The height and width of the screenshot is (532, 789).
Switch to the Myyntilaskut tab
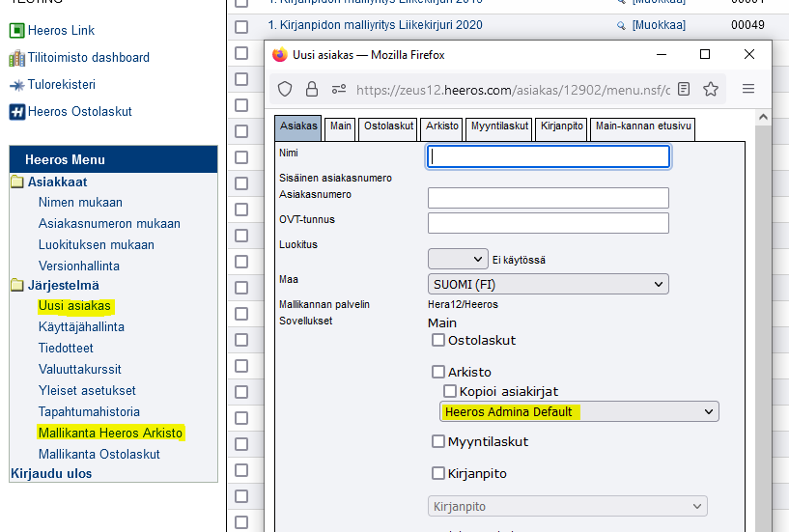tap(499, 128)
